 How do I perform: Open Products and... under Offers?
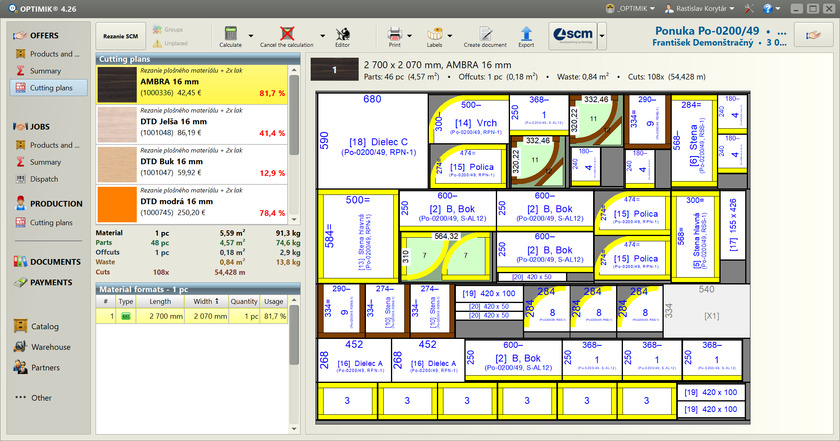48,54
